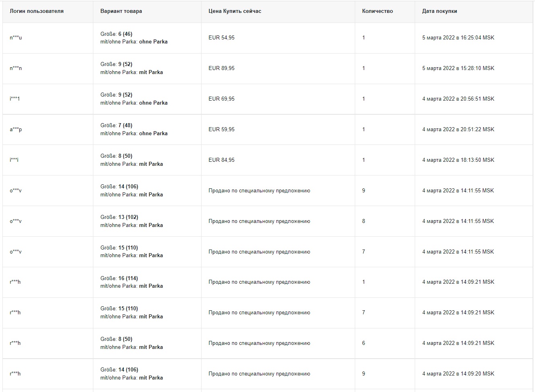The height and width of the screenshot is (392, 535).
Task: Click the username i***i
Action: 14,160
